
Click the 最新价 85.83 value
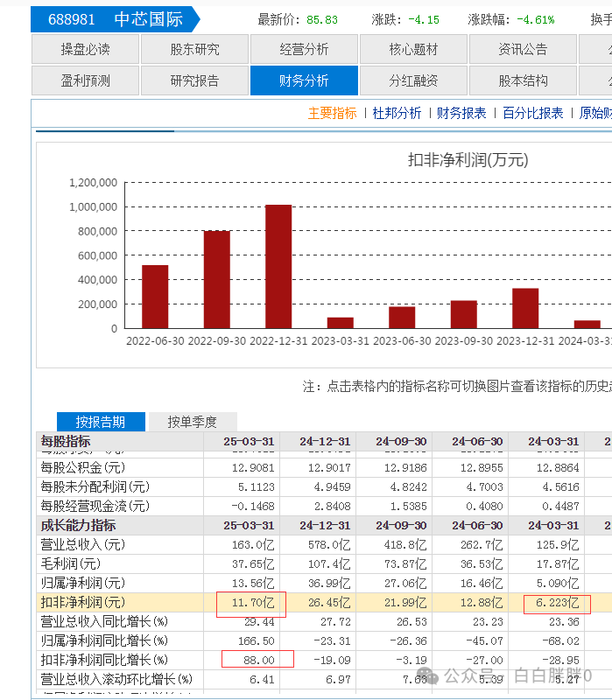tap(322, 20)
